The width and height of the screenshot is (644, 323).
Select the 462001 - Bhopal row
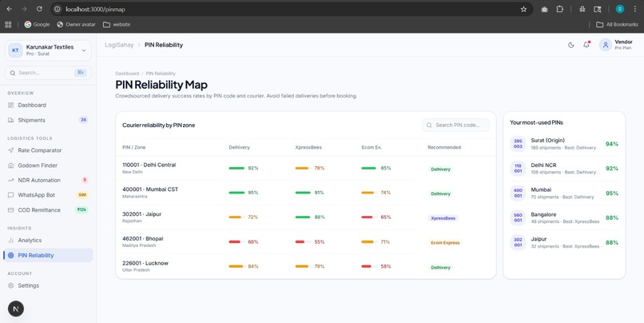[x=305, y=242]
